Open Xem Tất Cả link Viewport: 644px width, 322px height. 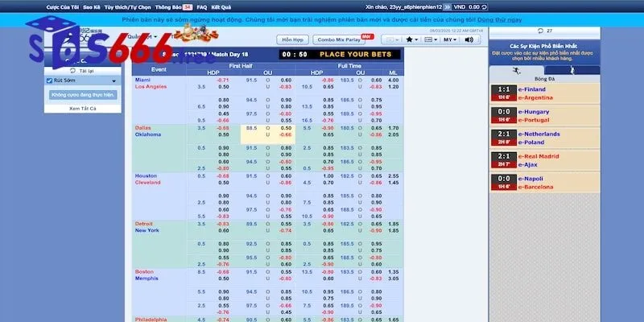click(x=83, y=109)
